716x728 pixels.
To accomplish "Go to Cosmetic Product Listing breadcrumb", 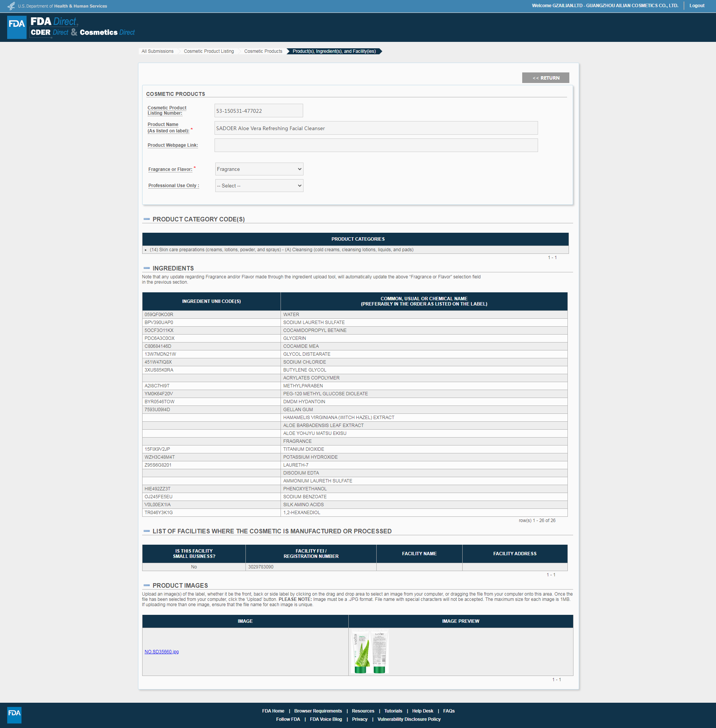I will pos(209,51).
